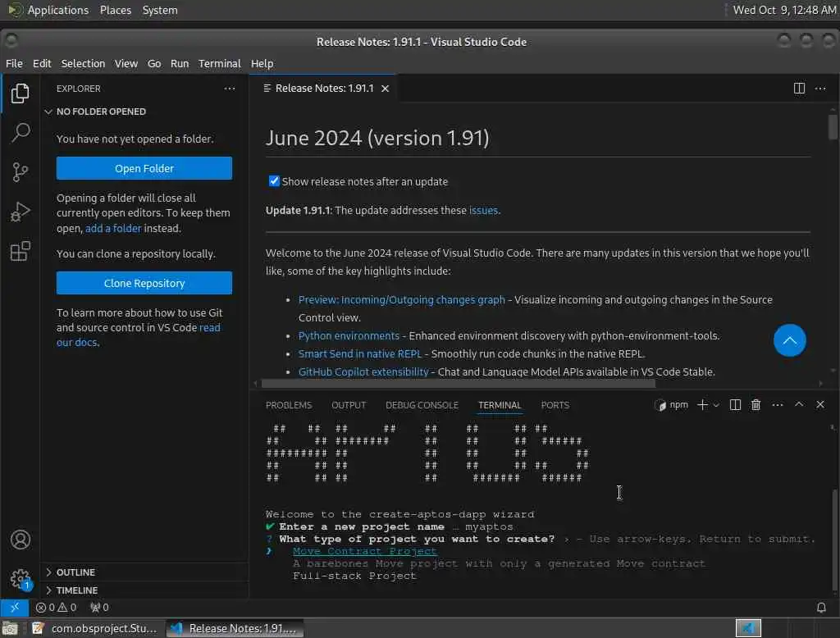Close the terminal panel
840x638 pixels.
click(x=820, y=404)
